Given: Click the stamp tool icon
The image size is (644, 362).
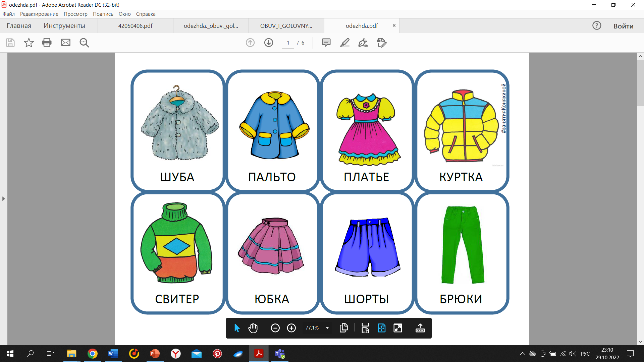Looking at the screenshot, I should tap(382, 43).
